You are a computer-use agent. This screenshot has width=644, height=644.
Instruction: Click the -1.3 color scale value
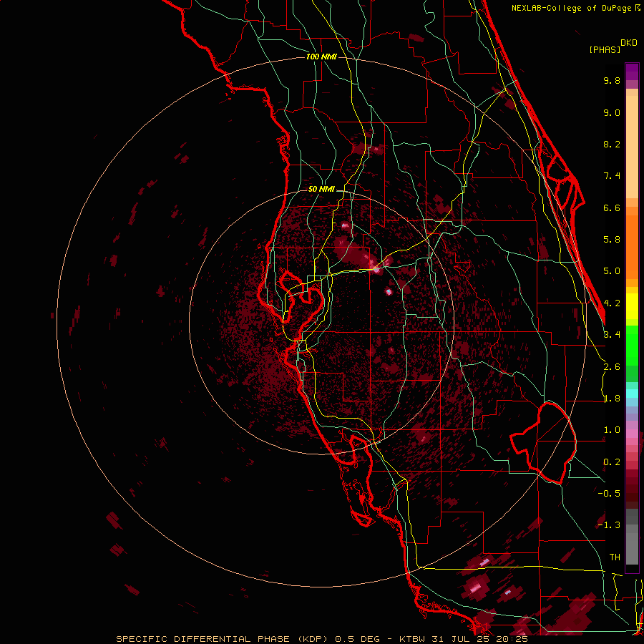coord(609,525)
